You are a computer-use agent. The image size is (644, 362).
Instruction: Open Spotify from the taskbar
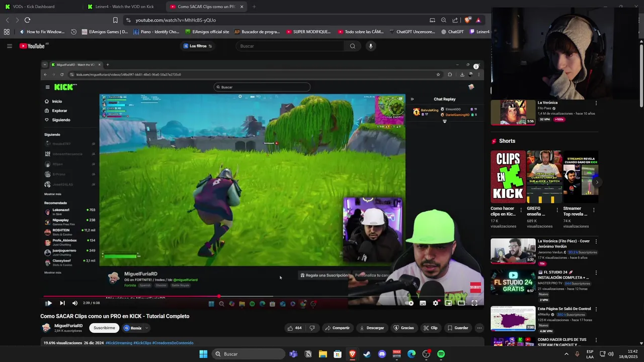441,354
